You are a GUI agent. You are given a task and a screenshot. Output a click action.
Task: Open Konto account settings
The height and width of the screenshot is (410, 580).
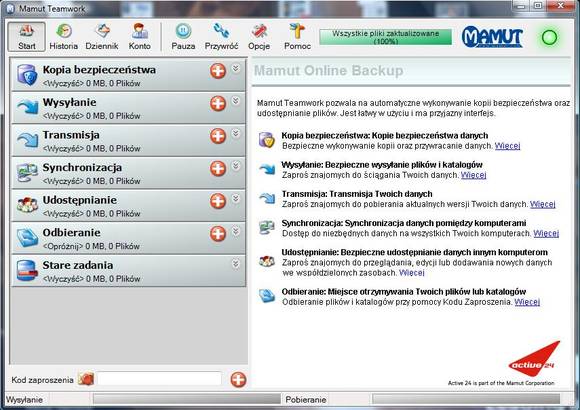pos(139,36)
